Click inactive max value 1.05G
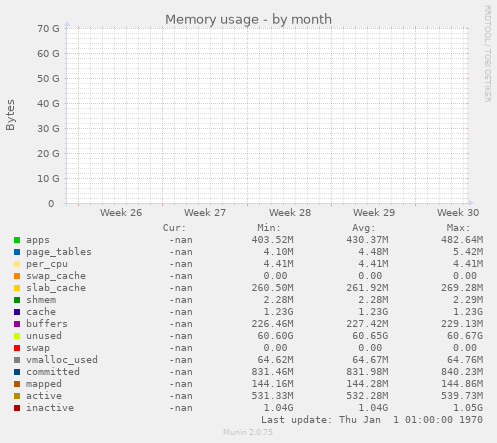The image size is (497, 443). [x=468, y=408]
